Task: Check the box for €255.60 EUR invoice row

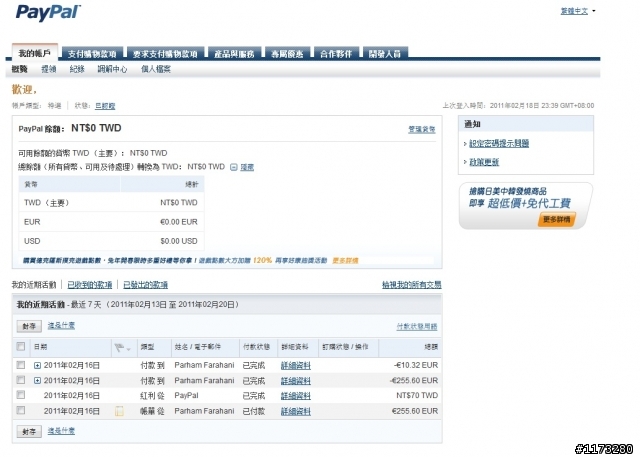Action: (x=20, y=410)
